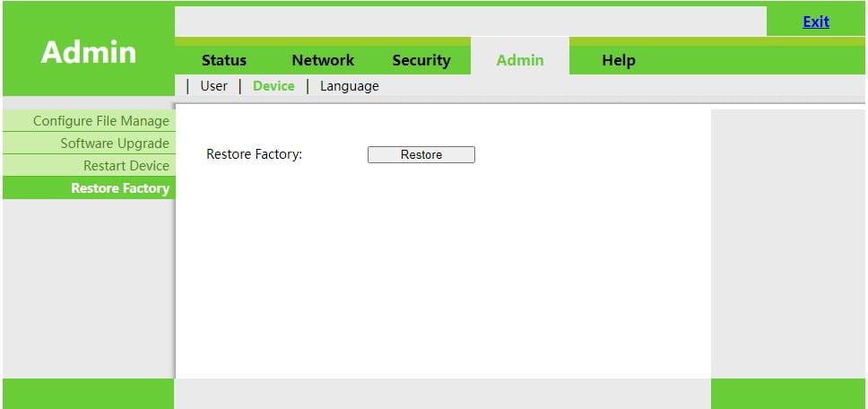This screenshot has height=409, width=868.
Task: Choose the Device submenu item
Action: tap(273, 86)
